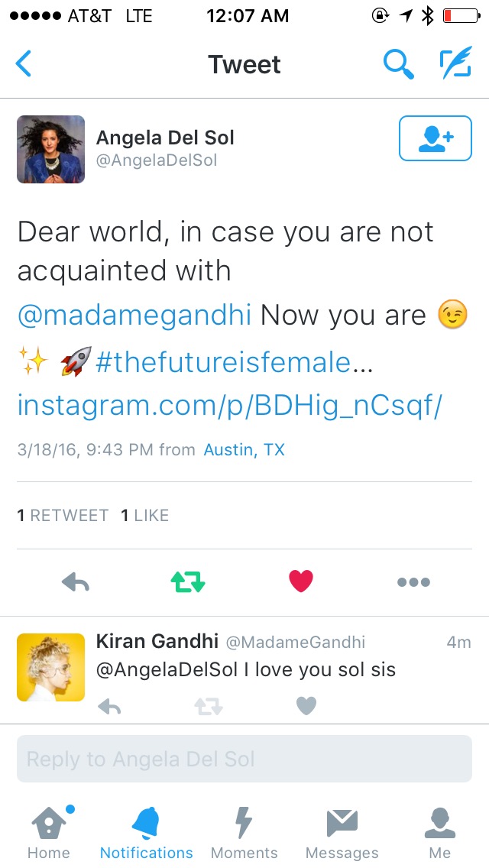
Task: Open the Moments tab
Action: click(244, 831)
